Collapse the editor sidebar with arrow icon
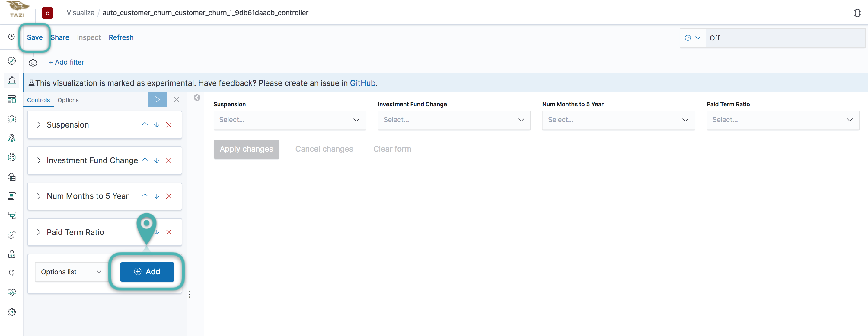Image resolution: width=868 pixels, height=336 pixels. (197, 98)
